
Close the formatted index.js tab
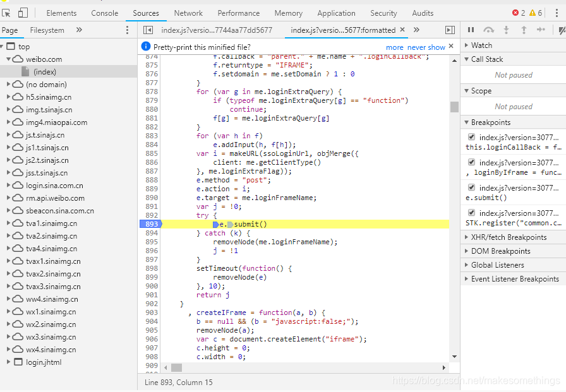pos(402,30)
